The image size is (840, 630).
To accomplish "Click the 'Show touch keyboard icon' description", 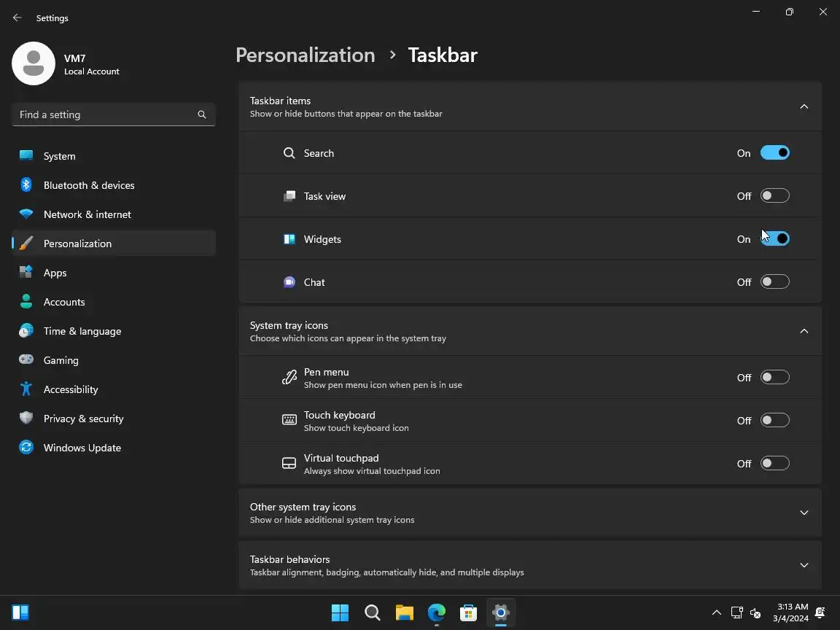I will pyautogui.click(x=357, y=428).
